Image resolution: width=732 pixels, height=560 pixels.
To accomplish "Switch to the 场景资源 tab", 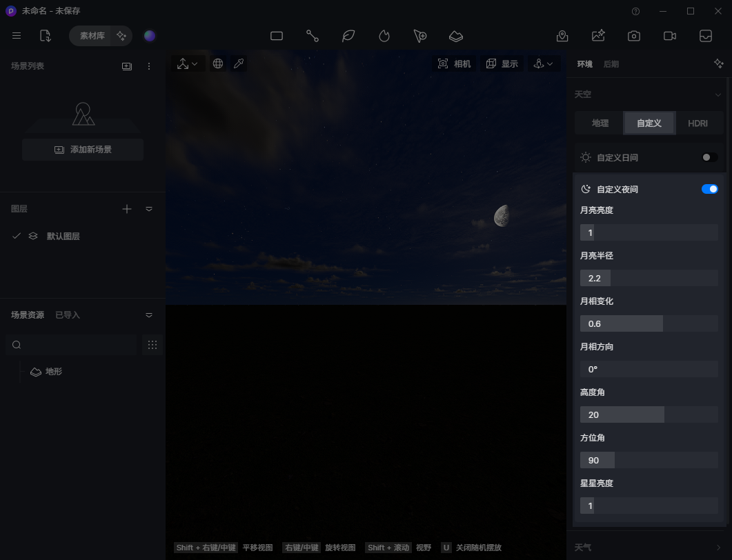I will [28, 315].
